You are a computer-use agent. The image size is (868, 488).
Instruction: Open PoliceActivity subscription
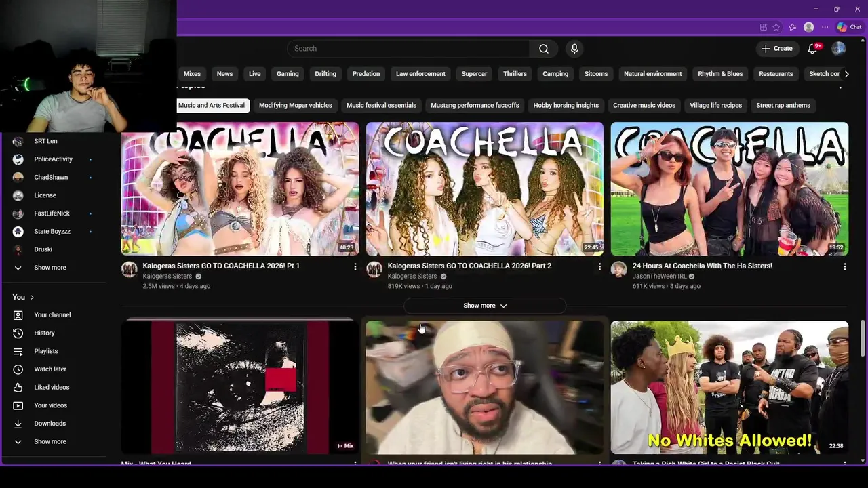54,159
